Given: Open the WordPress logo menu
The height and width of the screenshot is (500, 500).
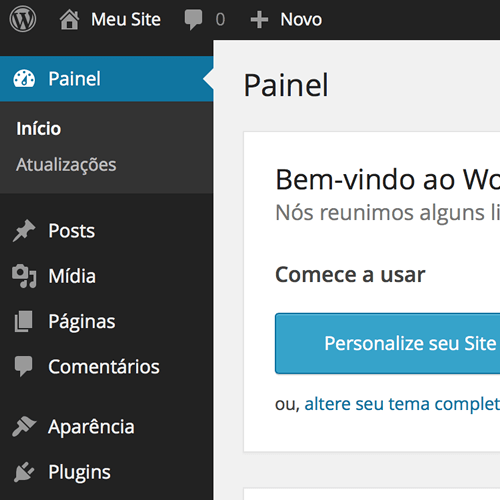Looking at the screenshot, I should coord(23,19).
